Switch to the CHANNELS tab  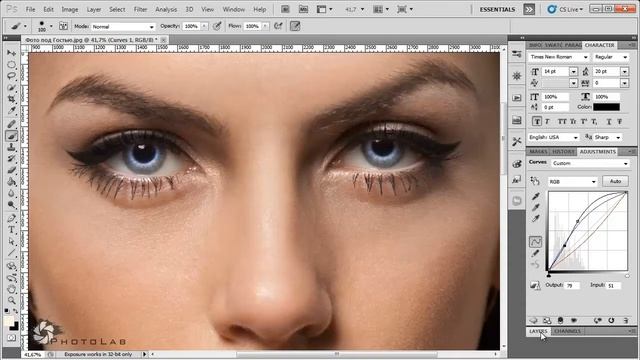[567, 331]
